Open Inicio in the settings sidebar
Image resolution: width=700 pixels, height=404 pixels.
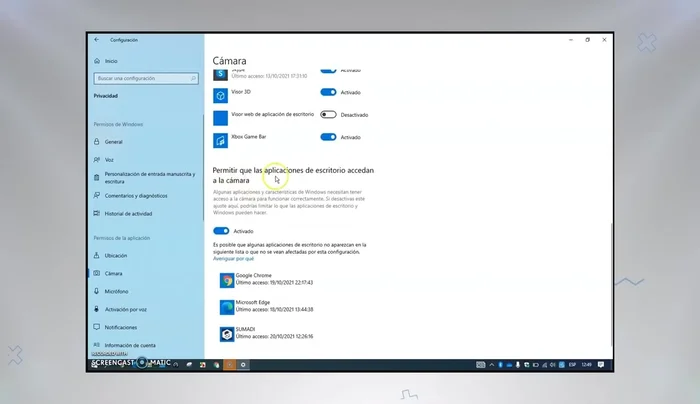[110, 61]
